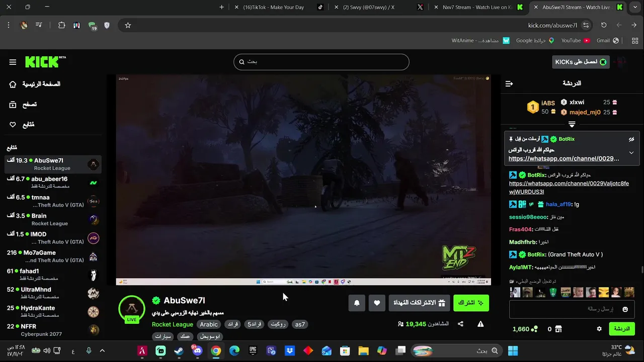Click the green Subscribe (اشتراك) button
The height and width of the screenshot is (362, 644).
coord(471,303)
